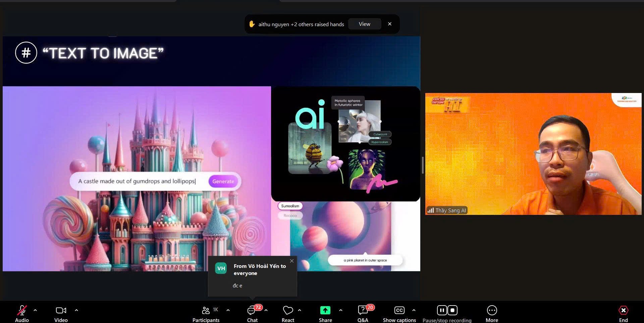Open the More options menu
Viewport: 644px width, 323px height.
pos(492,310)
